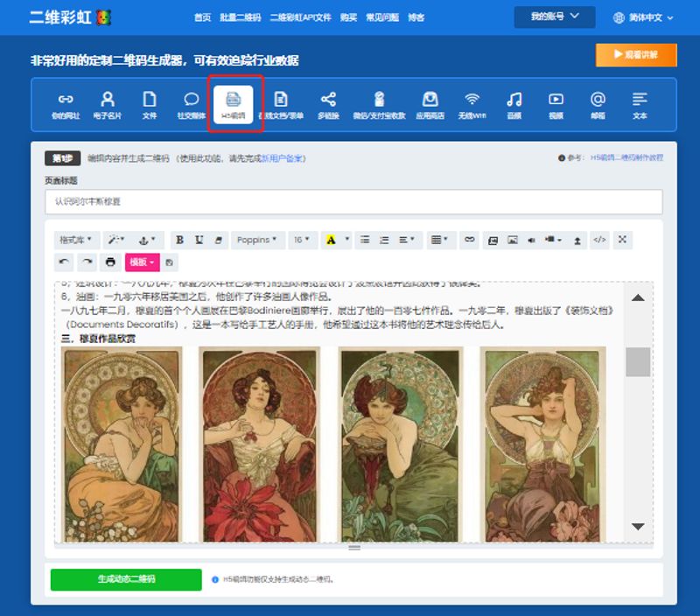Open the code view (</>) in editor
Image resolution: width=700 pixels, height=616 pixels.
click(599, 240)
